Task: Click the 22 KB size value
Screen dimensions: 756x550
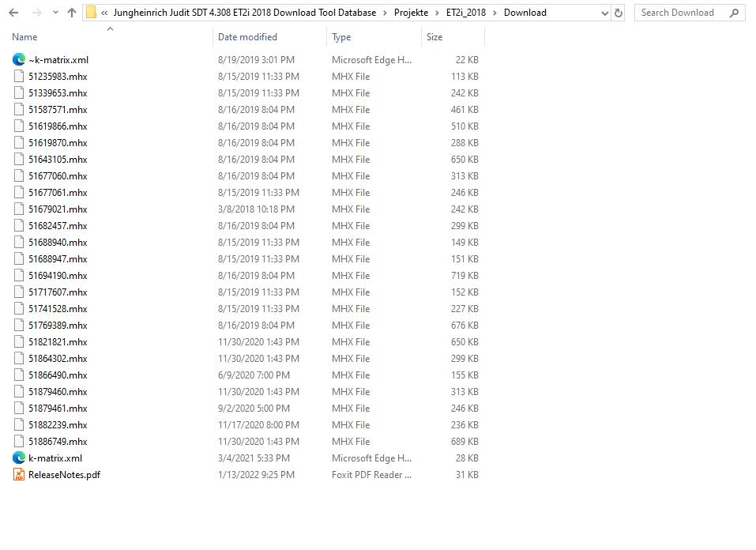Action: click(467, 60)
